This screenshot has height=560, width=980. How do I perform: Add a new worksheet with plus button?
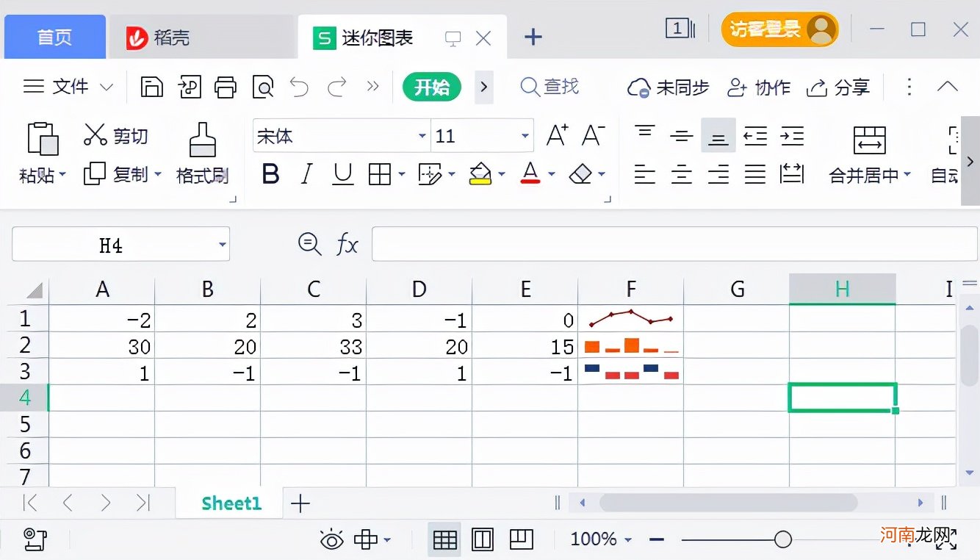tap(300, 503)
